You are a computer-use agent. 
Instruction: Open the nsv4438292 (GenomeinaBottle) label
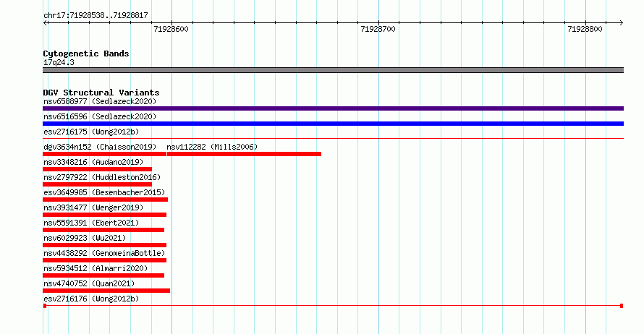coord(104,253)
